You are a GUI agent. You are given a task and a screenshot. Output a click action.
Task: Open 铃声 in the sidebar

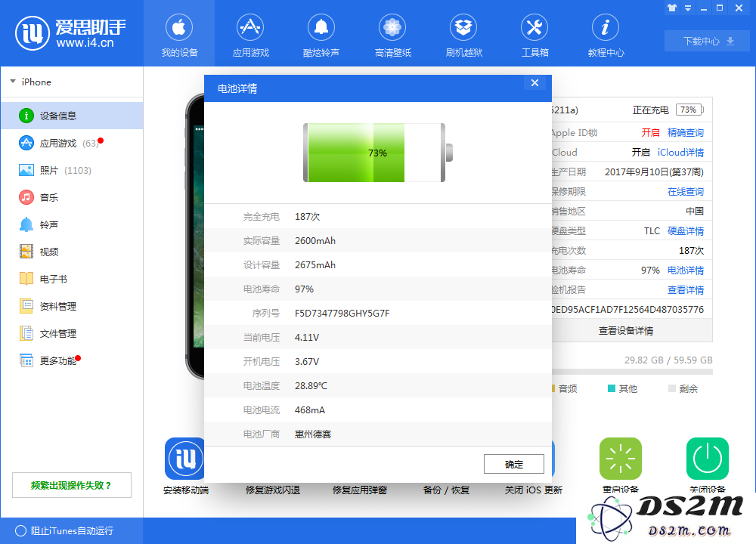tap(72, 224)
